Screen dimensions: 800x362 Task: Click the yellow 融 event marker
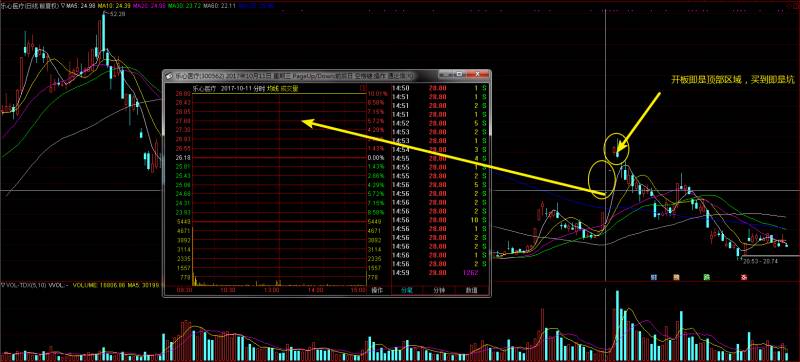pyautogui.click(x=677, y=277)
